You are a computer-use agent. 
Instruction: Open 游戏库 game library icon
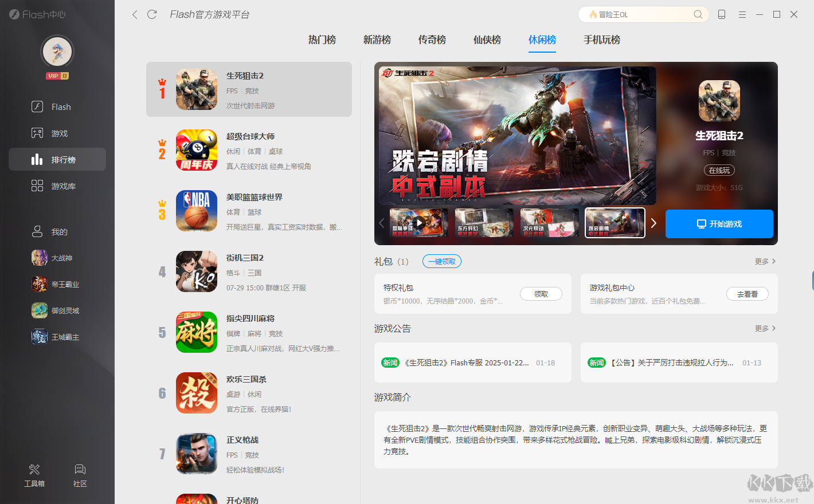click(37, 186)
